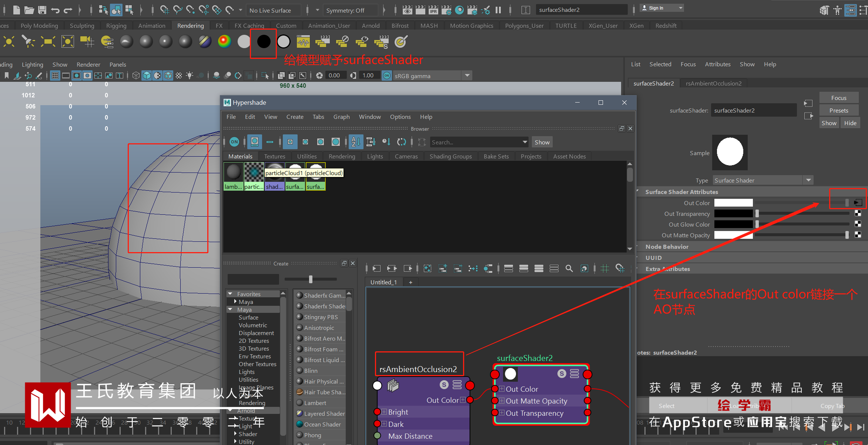This screenshot has height=445, width=868.
Task: Toggle the Hypershade browser ON switch
Action: tap(234, 142)
